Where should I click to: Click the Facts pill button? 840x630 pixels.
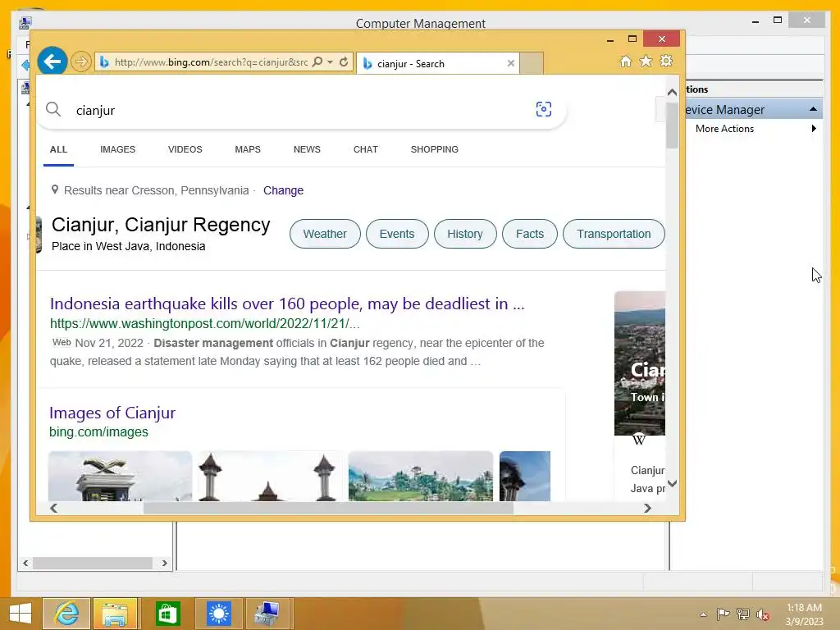tap(530, 234)
